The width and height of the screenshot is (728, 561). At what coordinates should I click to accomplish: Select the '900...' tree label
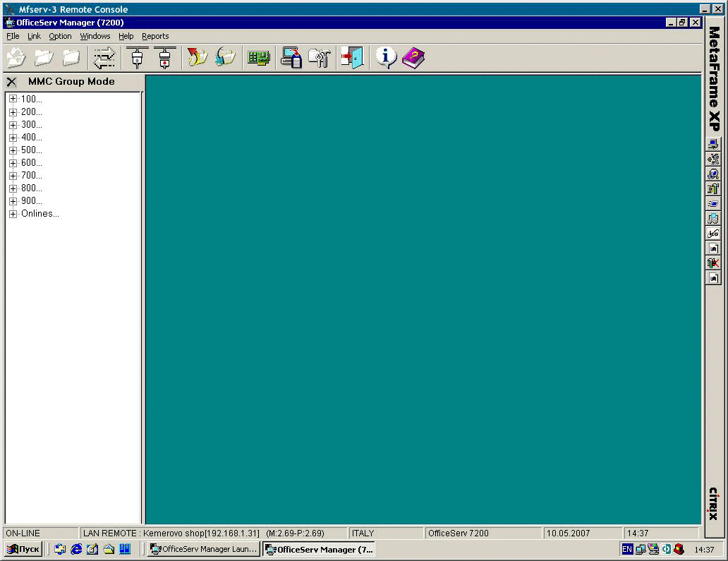click(x=31, y=201)
